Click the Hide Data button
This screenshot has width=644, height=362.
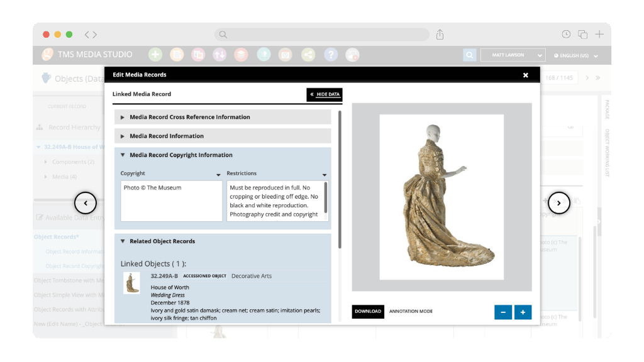(x=325, y=94)
